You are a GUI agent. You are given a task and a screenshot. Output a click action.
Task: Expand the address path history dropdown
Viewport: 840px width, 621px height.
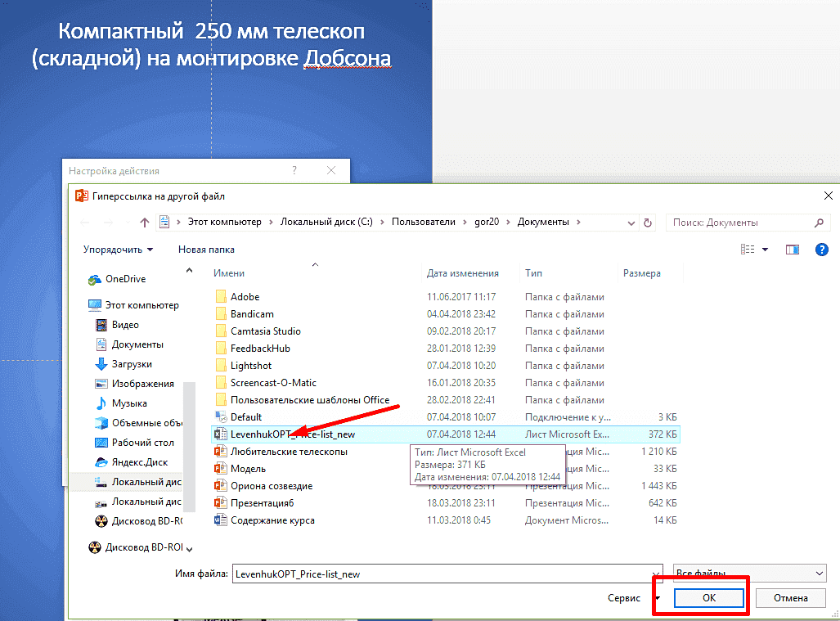pos(631,222)
